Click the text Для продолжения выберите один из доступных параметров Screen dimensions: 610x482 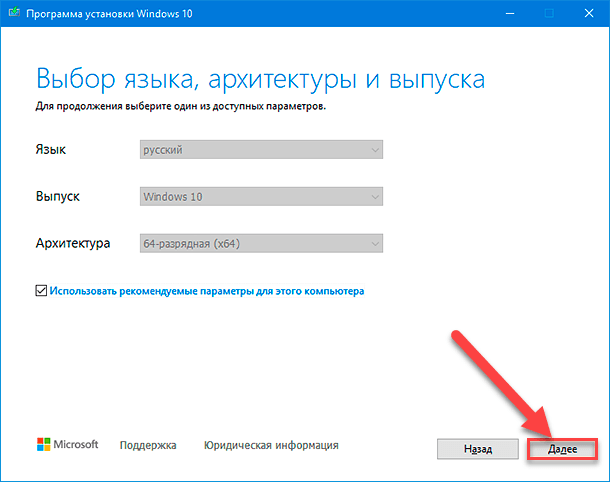(181, 106)
